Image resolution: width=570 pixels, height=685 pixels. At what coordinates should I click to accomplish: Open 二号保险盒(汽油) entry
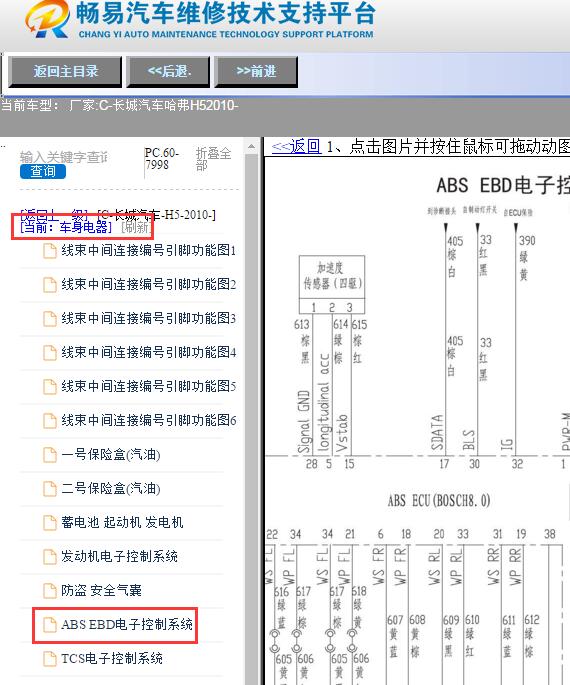(111, 488)
